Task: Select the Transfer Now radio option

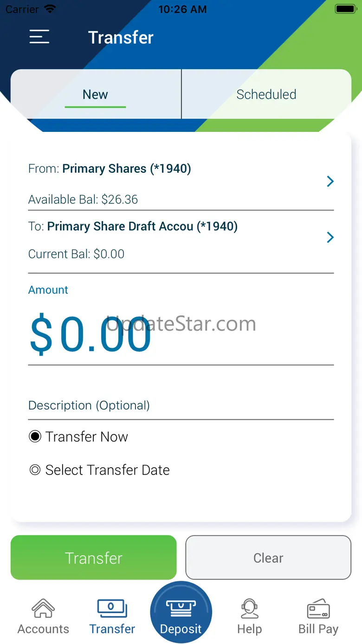Action: point(35,436)
